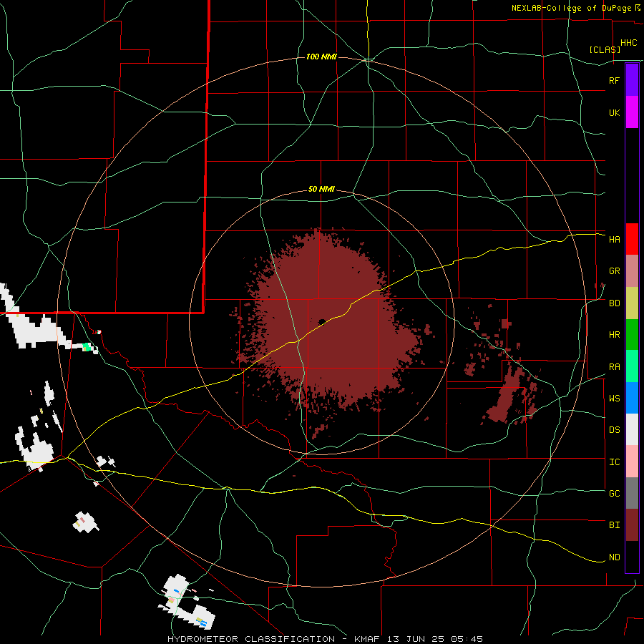Click the HHC product label

[x=628, y=43]
